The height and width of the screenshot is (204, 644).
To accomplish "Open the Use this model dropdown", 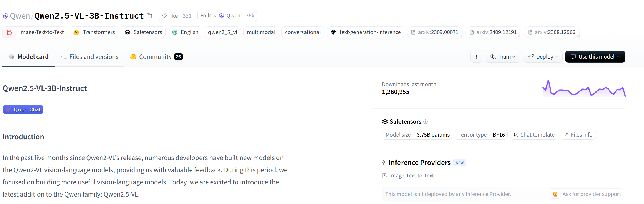I will 595,57.
